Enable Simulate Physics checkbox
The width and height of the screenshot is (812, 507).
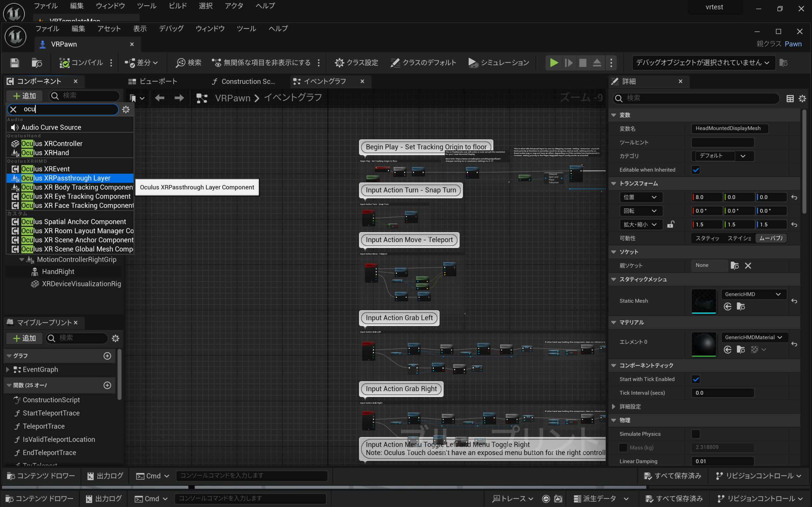(696, 434)
